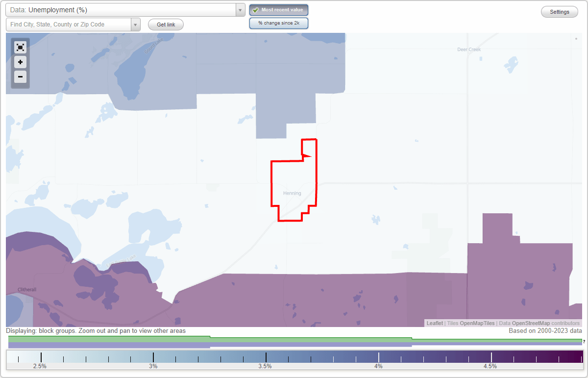Click the question mark help icon
The height and width of the screenshot is (378, 588).
[584, 341]
